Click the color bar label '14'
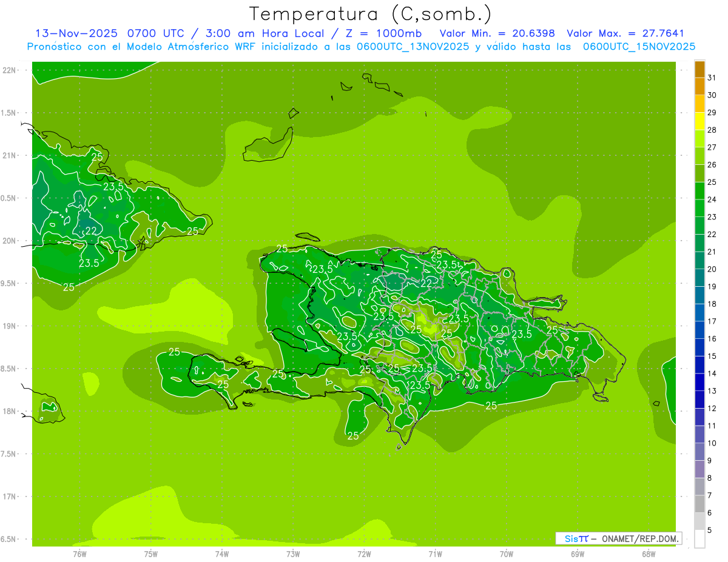Image resolution: width=728 pixels, height=562 pixels. (x=712, y=373)
